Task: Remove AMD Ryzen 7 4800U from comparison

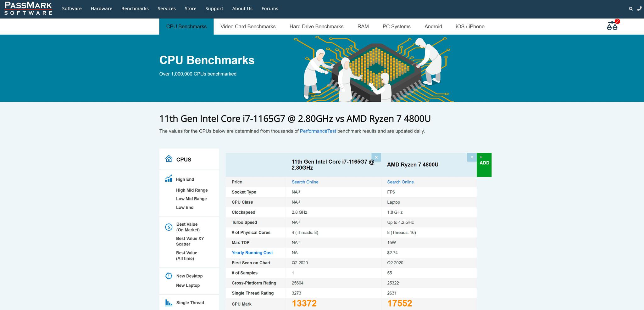Action: pyautogui.click(x=472, y=157)
